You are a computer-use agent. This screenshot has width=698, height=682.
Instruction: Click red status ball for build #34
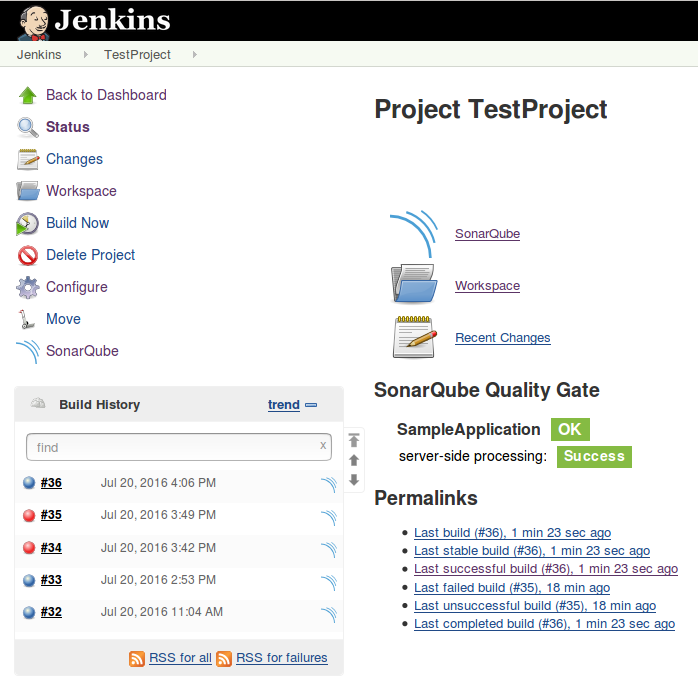29,548
